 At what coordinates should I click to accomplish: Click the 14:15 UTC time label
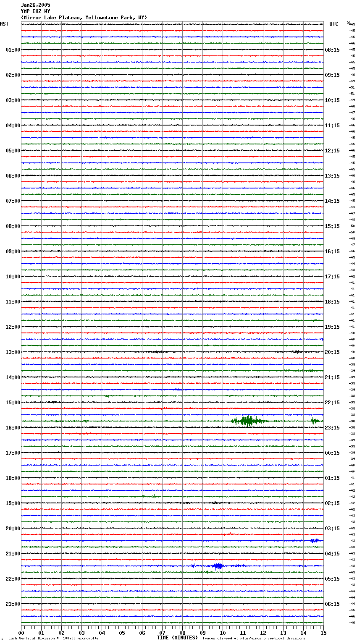tap(332, 201)
